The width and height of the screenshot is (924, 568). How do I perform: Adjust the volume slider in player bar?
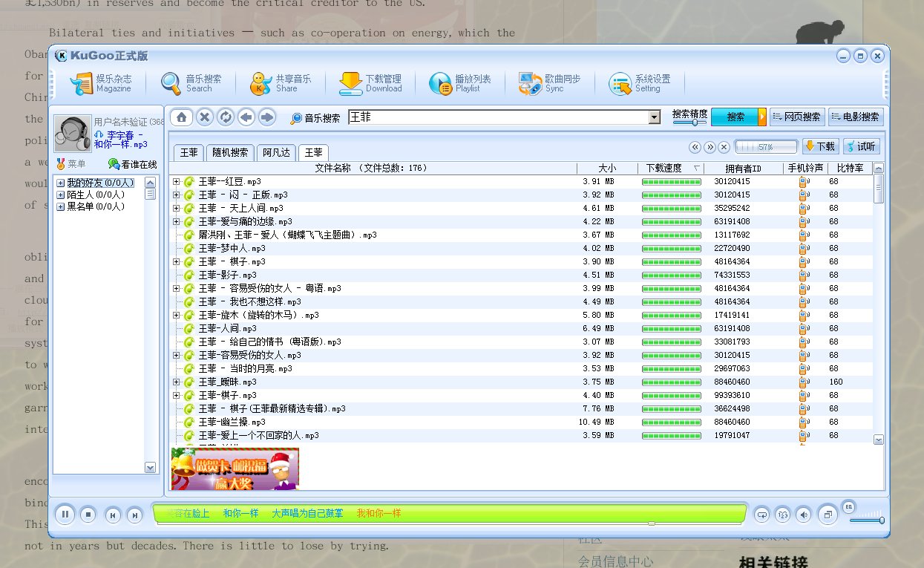coord(867,520)
